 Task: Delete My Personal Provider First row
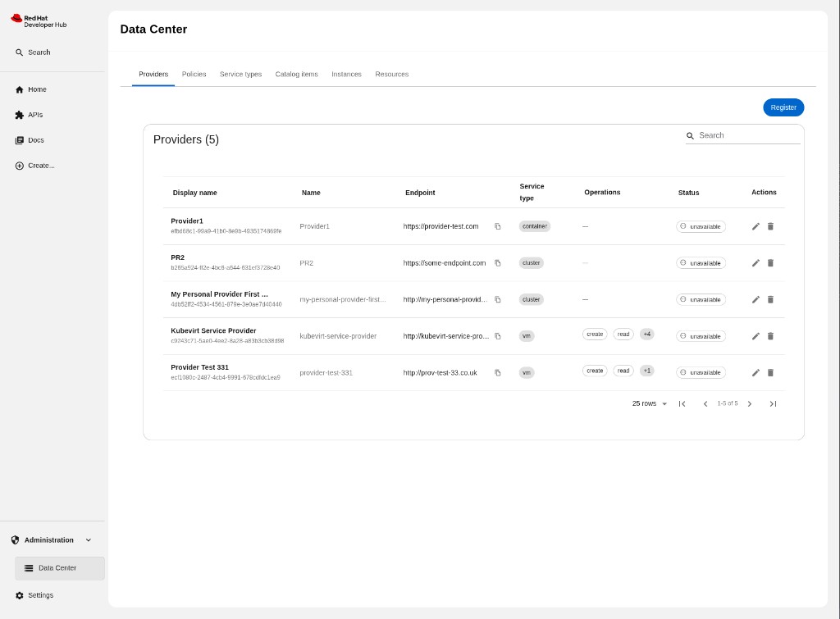(770, 299)
